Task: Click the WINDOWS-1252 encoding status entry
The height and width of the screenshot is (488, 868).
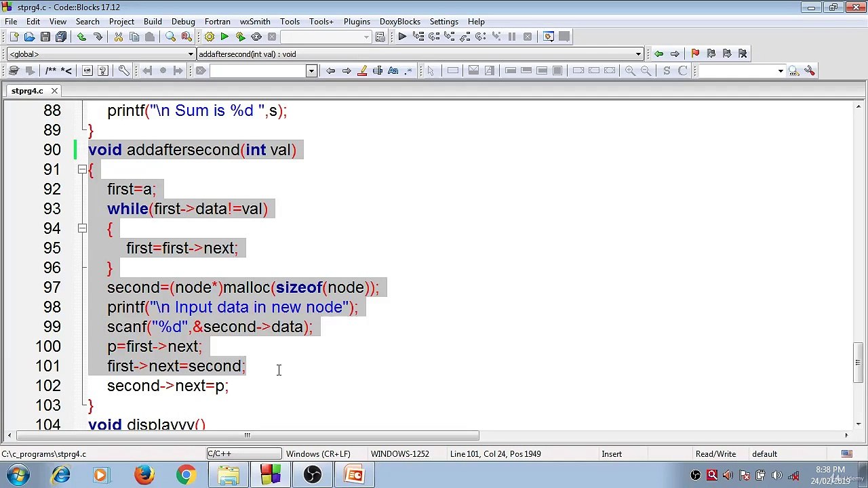Action: click(x=400, y=454)
